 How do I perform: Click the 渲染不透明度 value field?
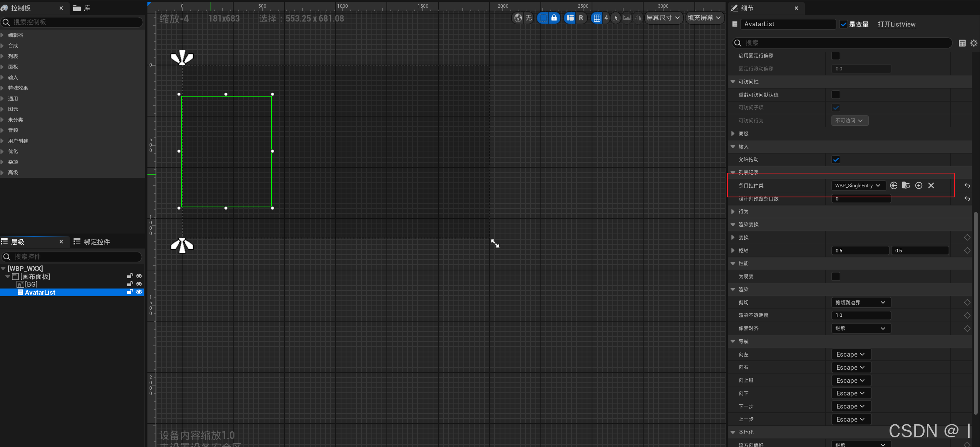pos(861,315)
